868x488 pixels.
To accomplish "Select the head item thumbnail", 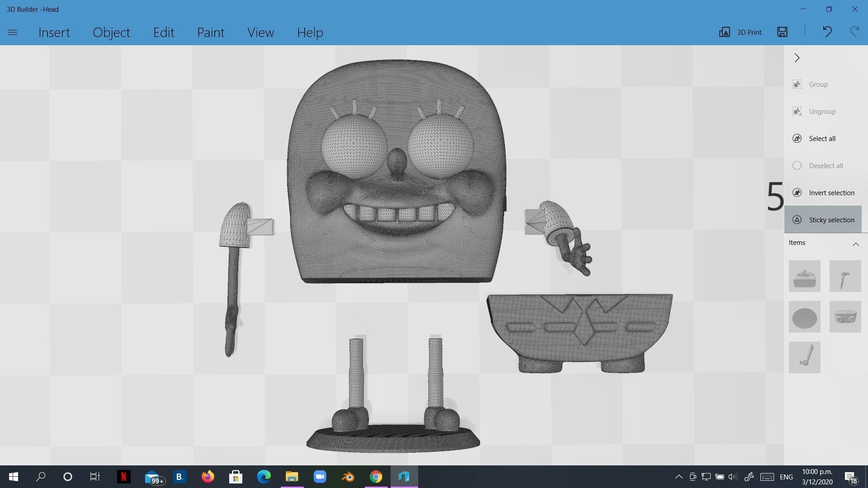I will (x=805, y=276).
